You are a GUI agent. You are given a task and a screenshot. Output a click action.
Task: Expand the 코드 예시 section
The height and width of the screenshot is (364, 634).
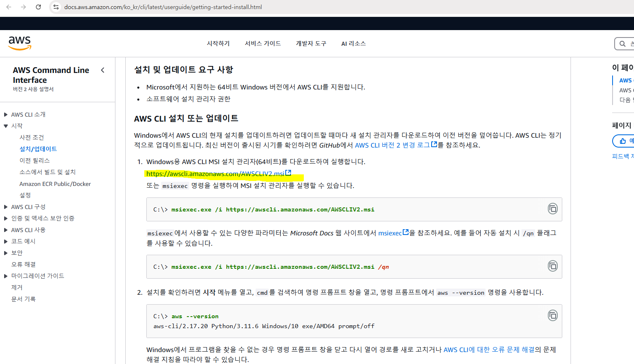pos(6,241)
